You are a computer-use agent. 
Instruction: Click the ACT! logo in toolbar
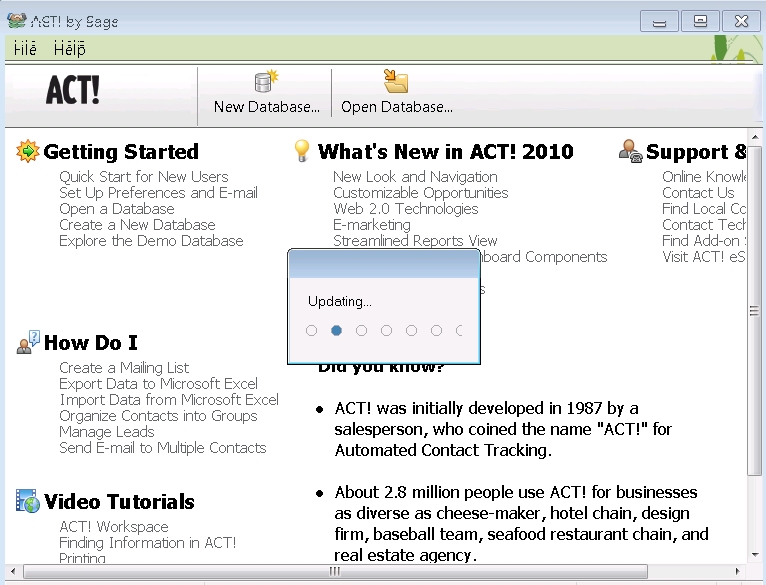tap(73, 91)
